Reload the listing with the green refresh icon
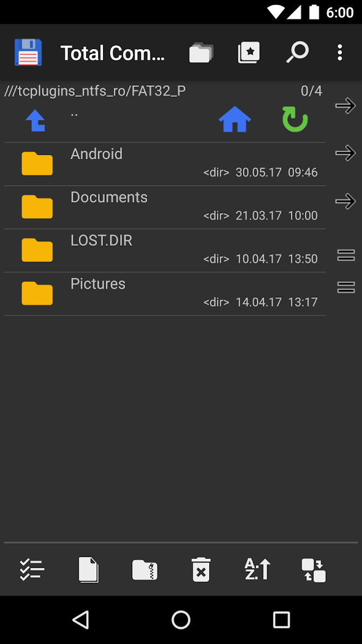The image size is (362, 644). (295, 120)
